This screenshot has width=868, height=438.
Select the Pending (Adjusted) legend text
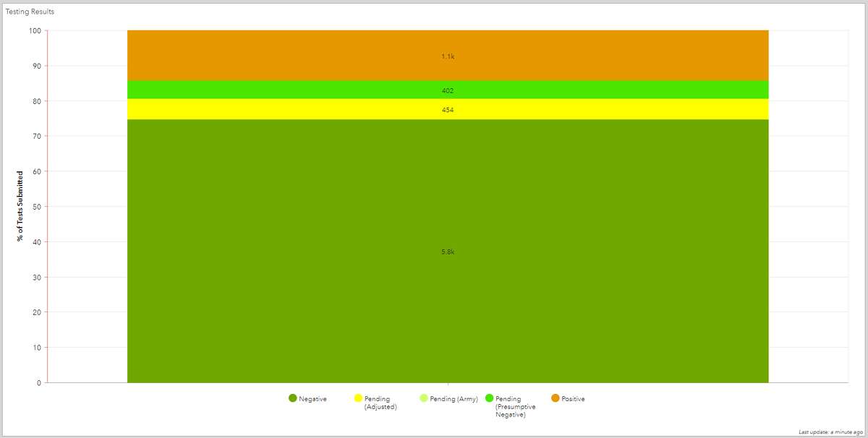coord(380,403)
